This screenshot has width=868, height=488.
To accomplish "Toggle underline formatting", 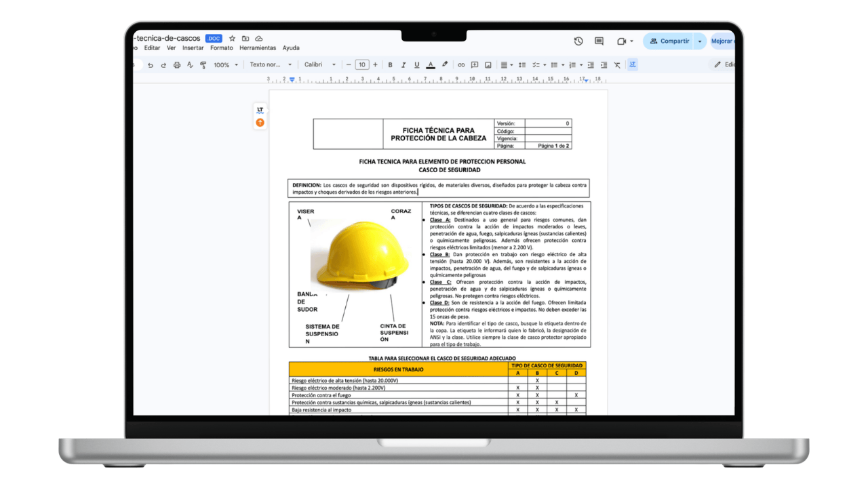I will [416, 64].
